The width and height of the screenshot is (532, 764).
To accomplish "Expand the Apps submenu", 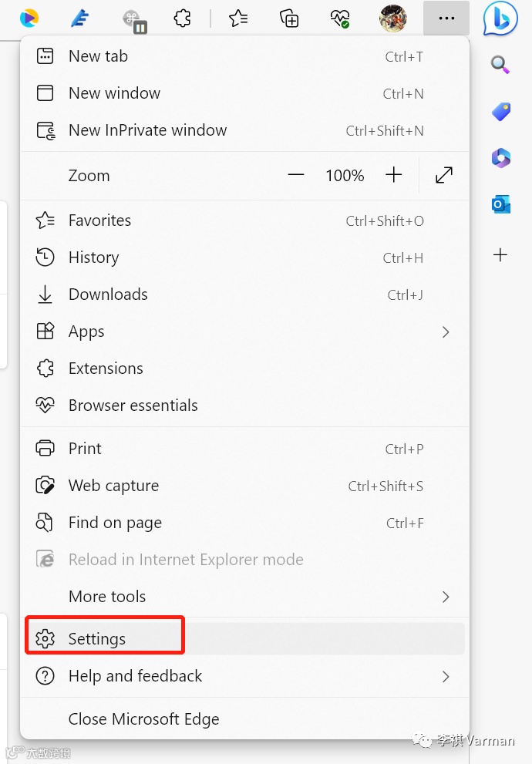I will tap(244, 332).
